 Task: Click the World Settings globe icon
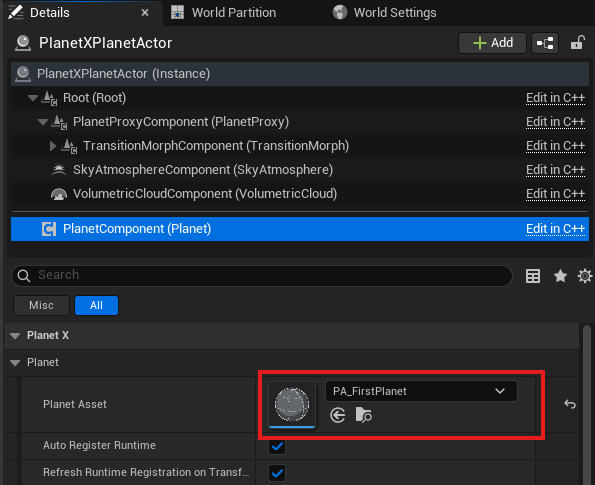(x=340, y=13)
